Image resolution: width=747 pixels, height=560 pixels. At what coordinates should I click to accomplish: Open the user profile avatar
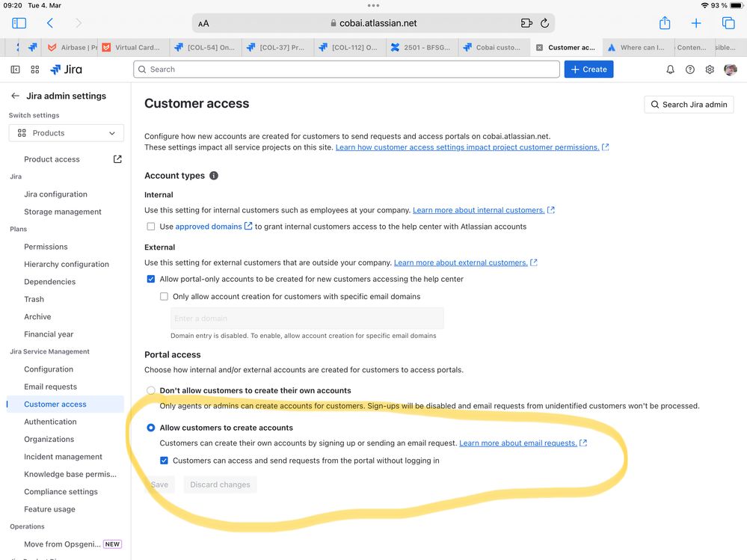[x=731, y=70]
